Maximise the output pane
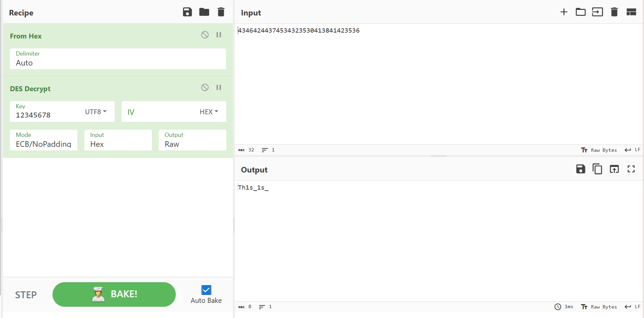 (x=631, y=169)
